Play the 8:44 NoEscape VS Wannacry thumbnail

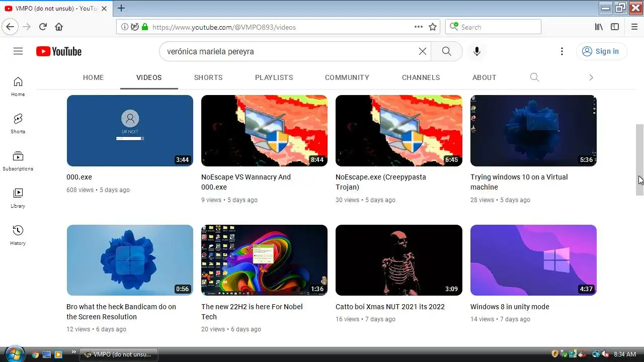(x=264, y=131)
